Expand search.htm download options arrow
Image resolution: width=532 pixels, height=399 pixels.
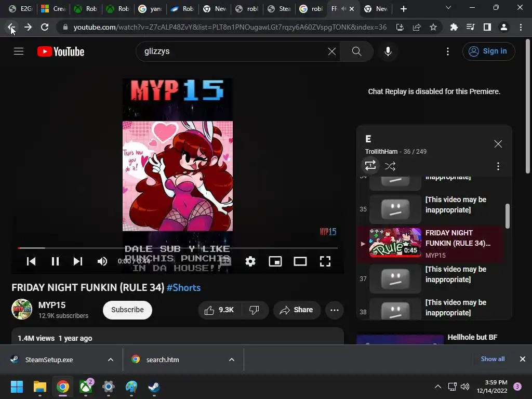231,360
